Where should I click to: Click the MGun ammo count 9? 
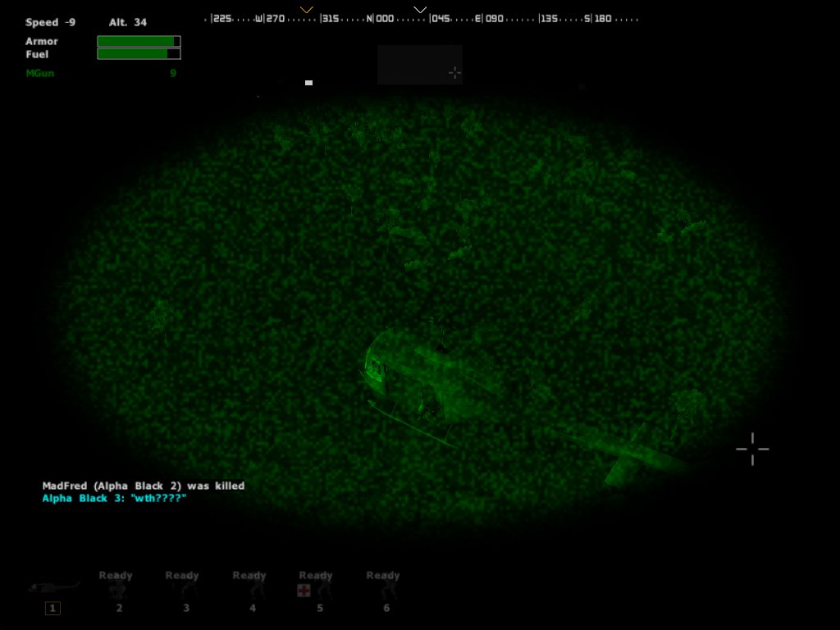coord(173,73)
